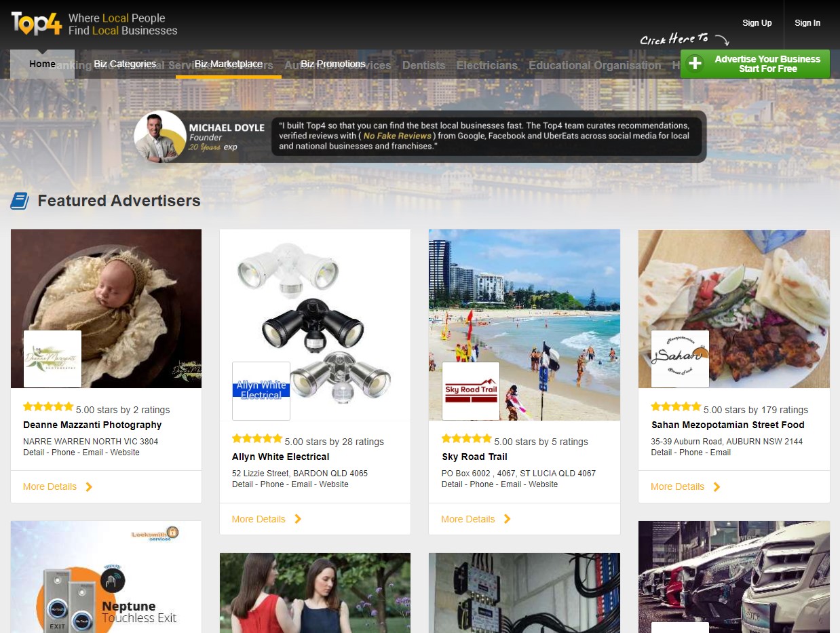Open the Biz Categories menu
The height and width of the screenshot is (633, 840).
pos(125,64)
